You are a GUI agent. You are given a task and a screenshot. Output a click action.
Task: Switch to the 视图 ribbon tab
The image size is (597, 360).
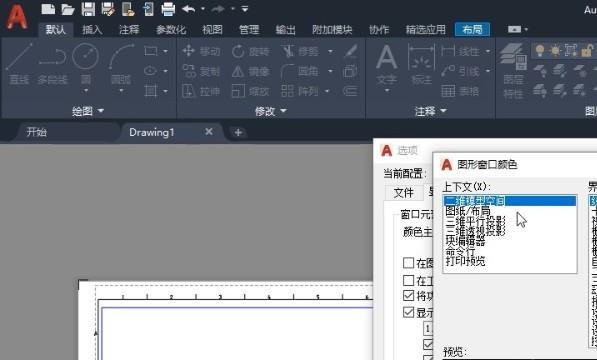(212, 29)
